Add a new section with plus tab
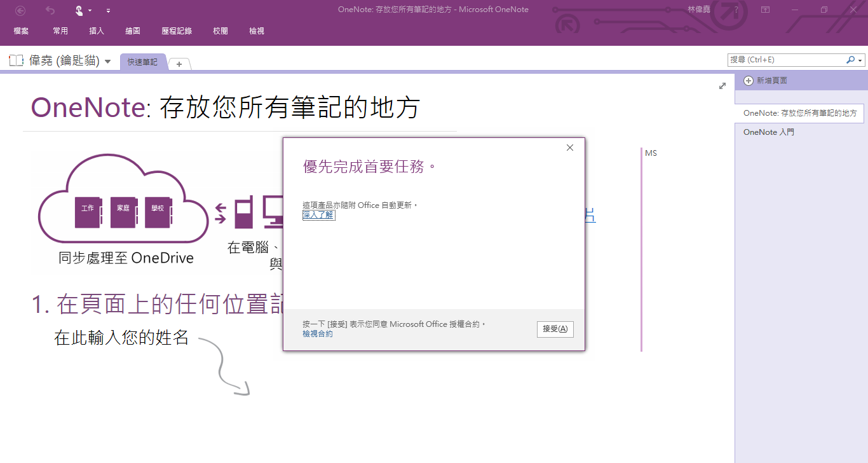 pyautogui.click(x=179, y=64)
